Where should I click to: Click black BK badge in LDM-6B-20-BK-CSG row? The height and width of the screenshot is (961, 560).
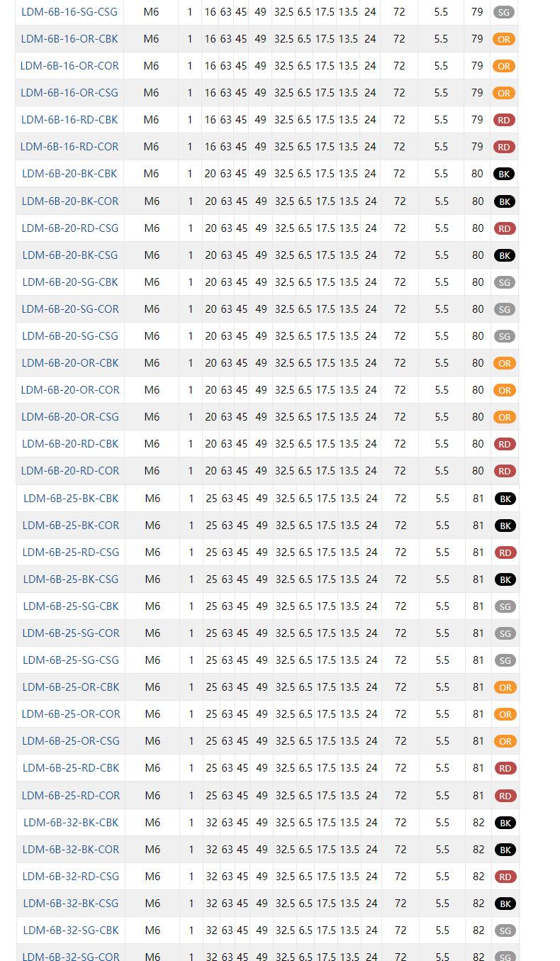pyautogui.click(x=505, y=255)
